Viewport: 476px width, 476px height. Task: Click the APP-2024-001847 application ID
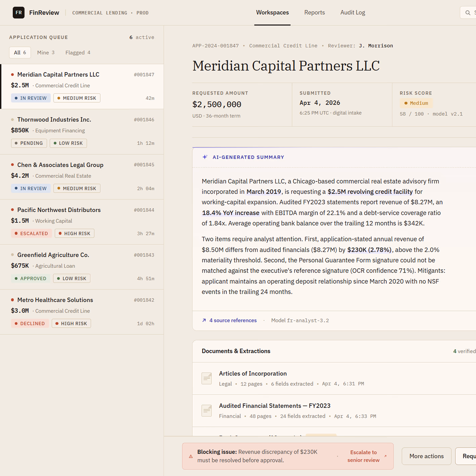tap(215, 46)
